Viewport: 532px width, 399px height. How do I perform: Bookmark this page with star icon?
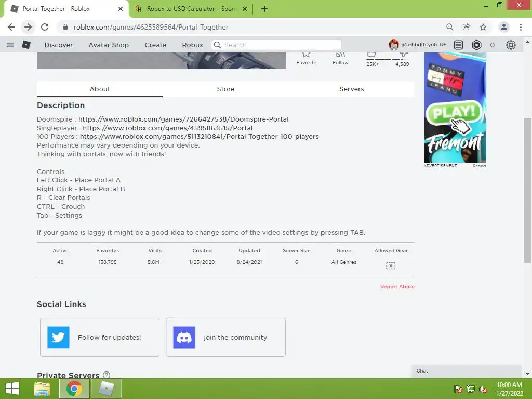point(483,27)
